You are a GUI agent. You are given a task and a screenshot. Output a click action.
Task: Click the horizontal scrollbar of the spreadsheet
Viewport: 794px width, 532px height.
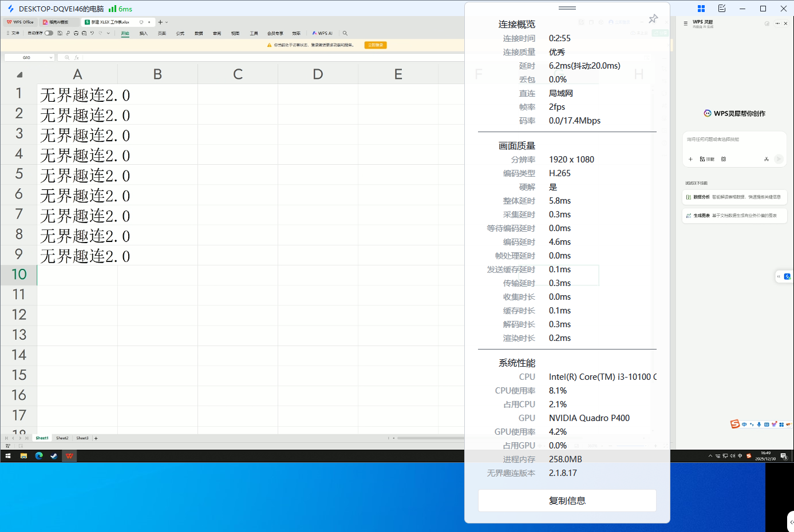coord(429,438)
